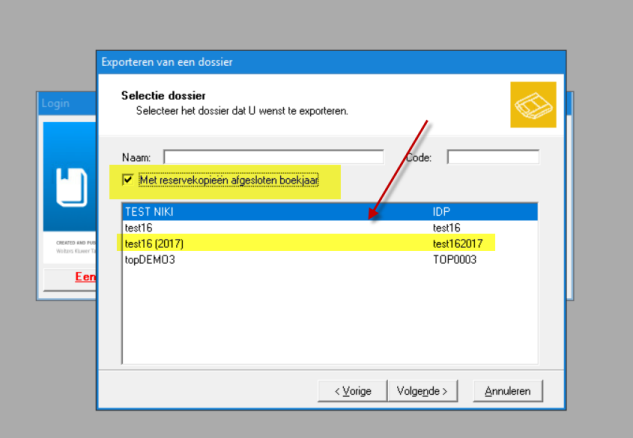Focus the Naam text field
Screen dimensions: 633x438
(x=273, y=157)
